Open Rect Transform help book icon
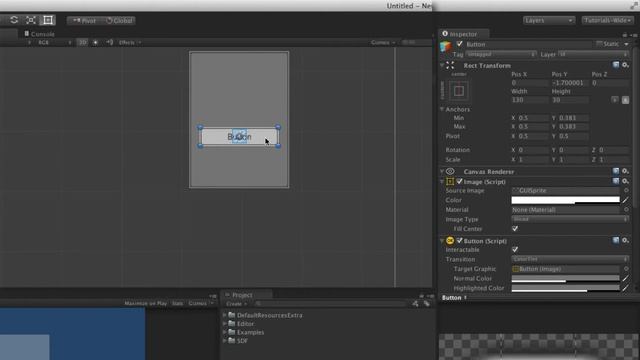Screen dimensions: 640x360 (616, 65)
